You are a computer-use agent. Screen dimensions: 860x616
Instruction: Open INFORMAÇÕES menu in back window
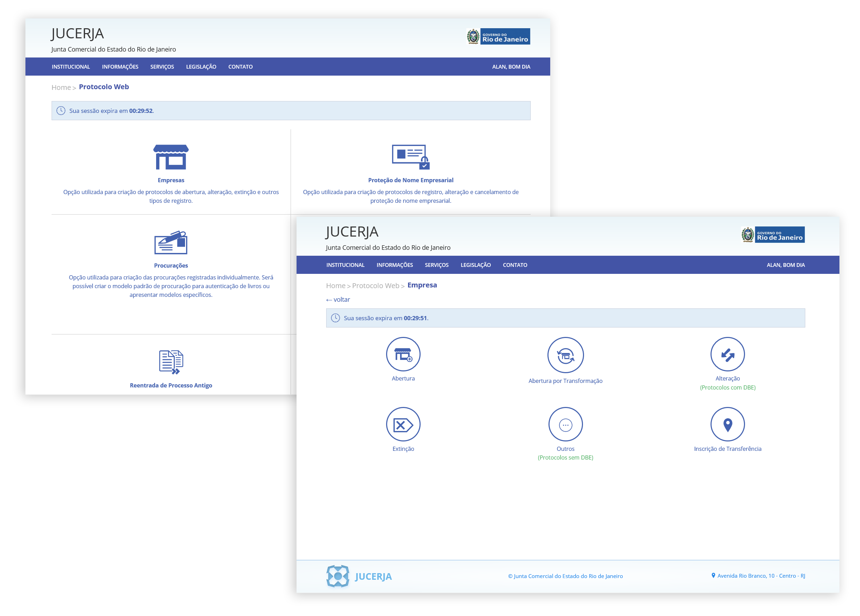pos(120,67)
